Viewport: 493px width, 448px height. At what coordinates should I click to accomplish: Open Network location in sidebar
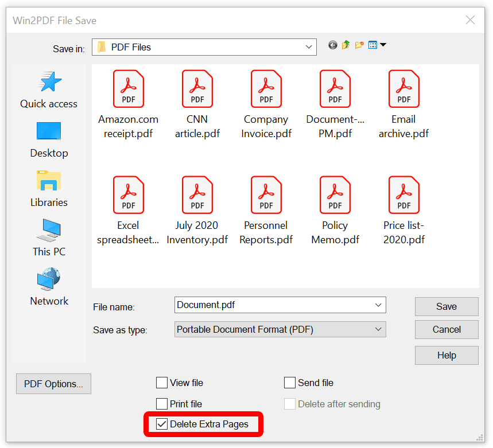pos(49,287)
